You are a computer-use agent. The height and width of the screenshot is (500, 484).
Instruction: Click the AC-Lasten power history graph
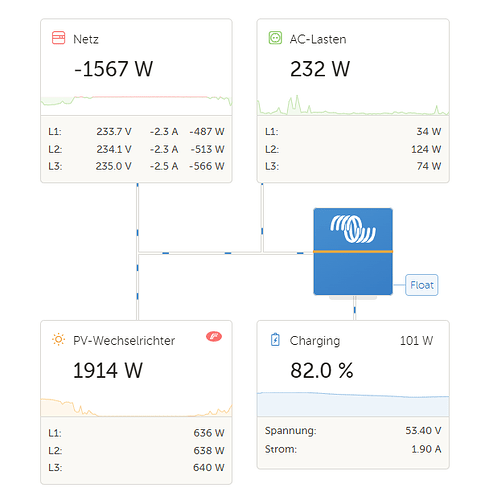(353, 105)
